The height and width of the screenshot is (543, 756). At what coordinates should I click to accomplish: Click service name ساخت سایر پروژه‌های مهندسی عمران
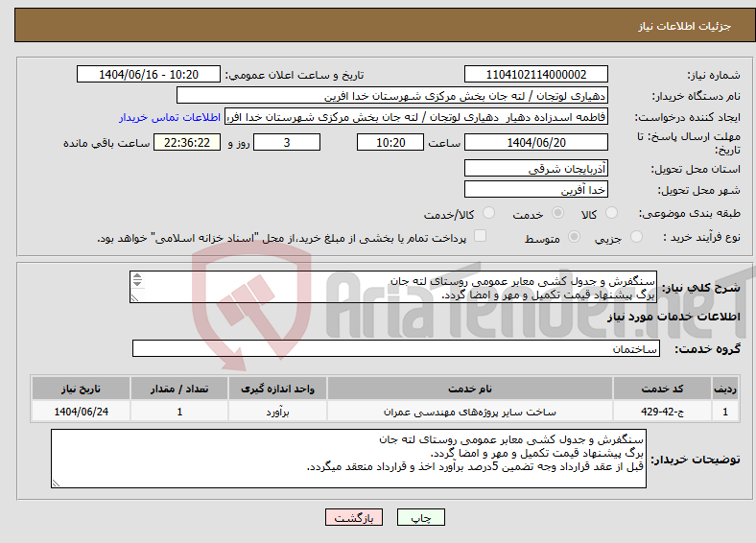[469, 412]
